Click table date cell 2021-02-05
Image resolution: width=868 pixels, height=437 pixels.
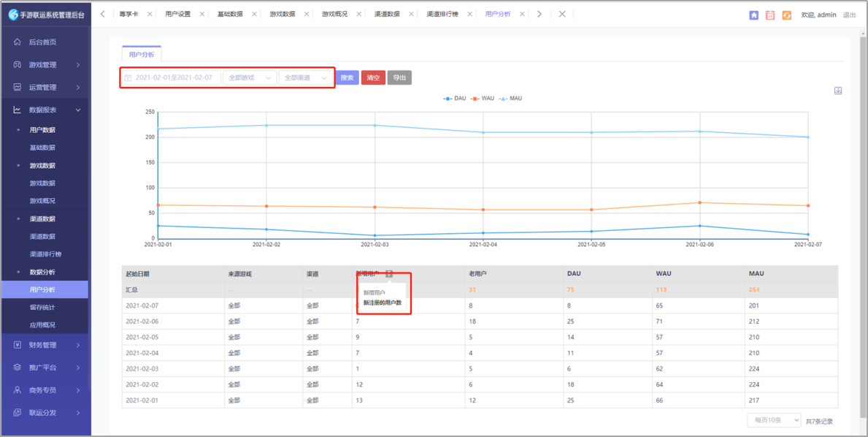[142, 338]
